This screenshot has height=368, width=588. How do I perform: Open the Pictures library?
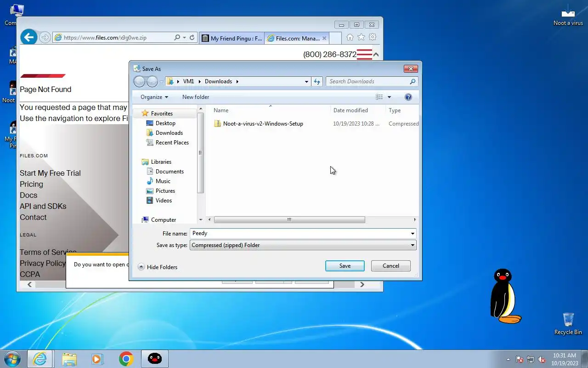(x=165, y=191)
